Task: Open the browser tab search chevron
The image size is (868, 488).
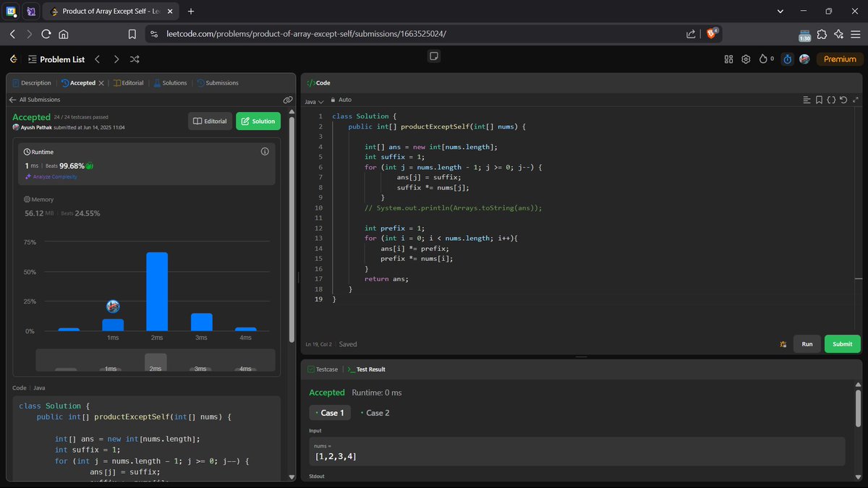Action: pyautogui.click(x=780, y=12)
